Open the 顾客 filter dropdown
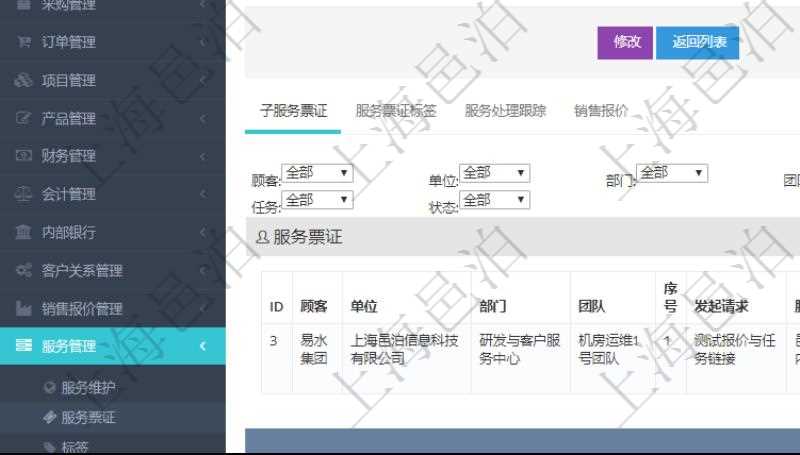 point(317,173)
